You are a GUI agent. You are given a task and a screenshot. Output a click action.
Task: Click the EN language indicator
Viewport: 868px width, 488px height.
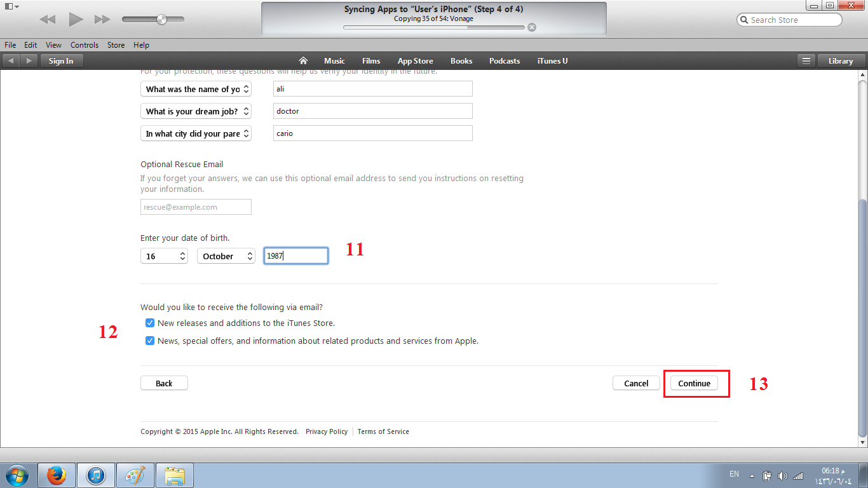pos(734,474)
